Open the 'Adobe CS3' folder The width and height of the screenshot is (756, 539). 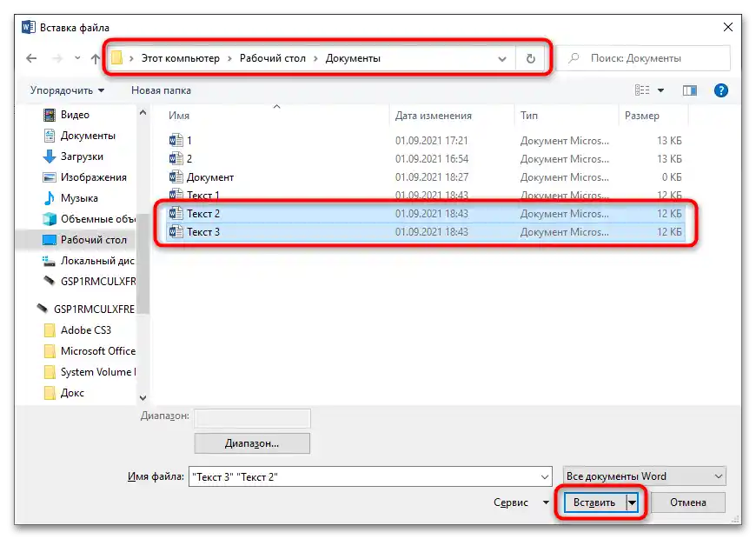(x=77, y=330)
